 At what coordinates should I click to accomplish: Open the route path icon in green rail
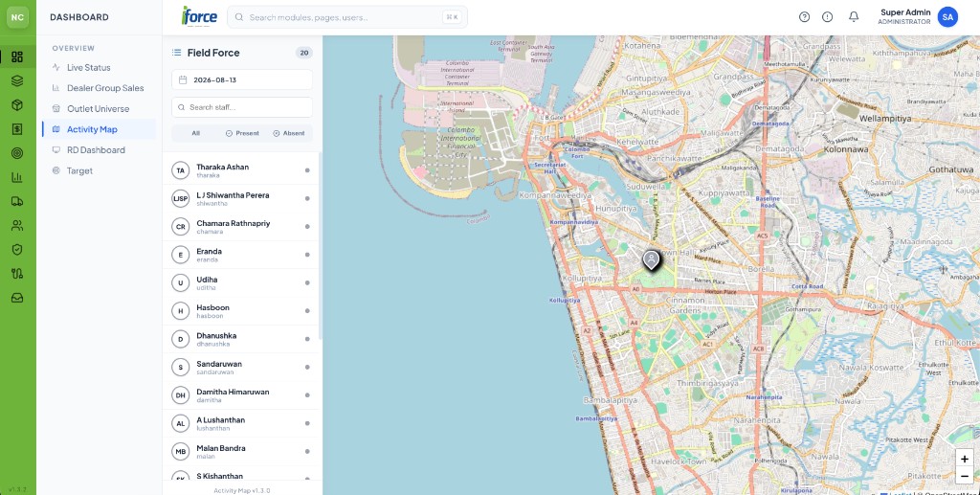click(x=17, y=273)
